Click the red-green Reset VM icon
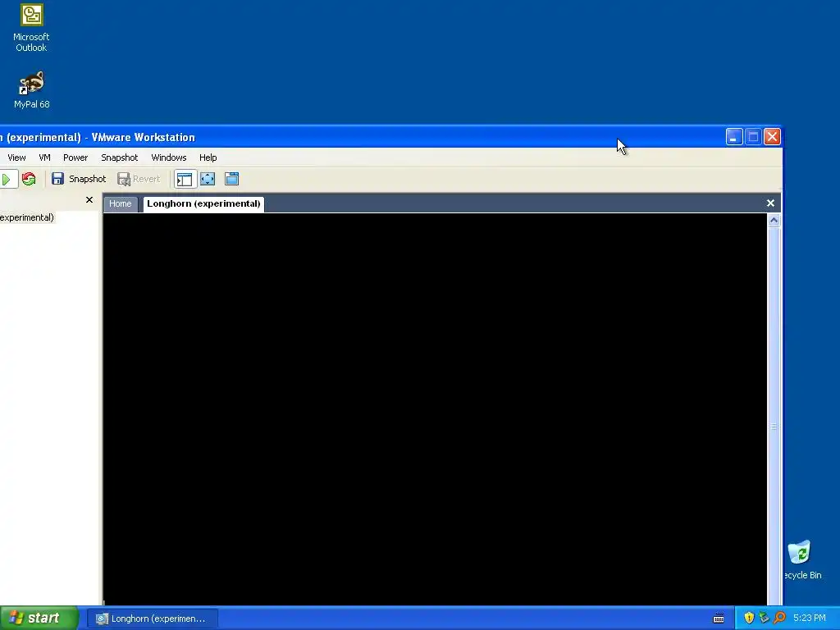 point(29,179)
